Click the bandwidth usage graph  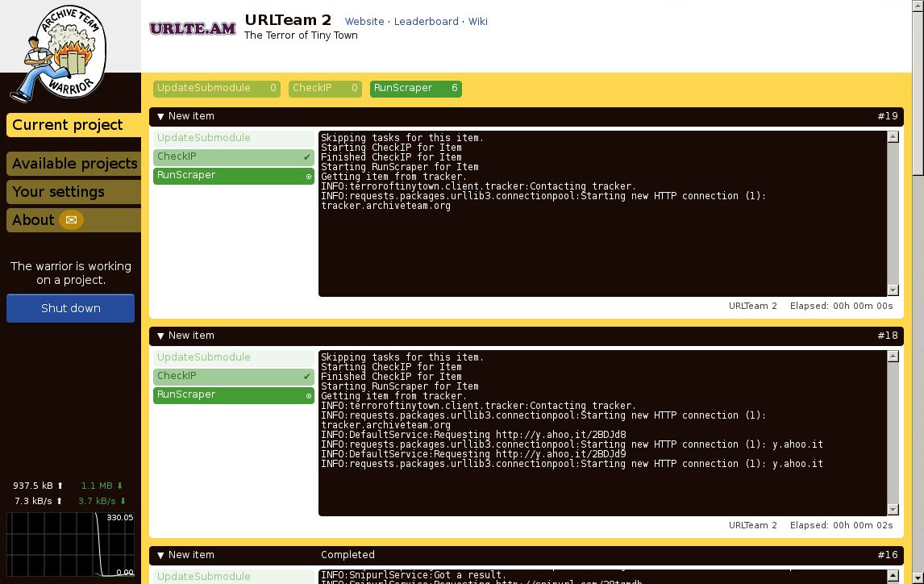tap(70, 544)
